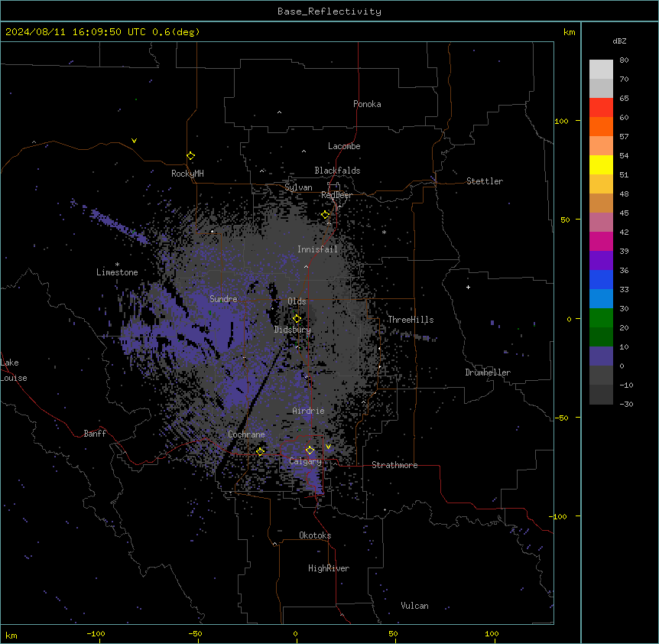Click the Sundre city label

click(x=223, y=299)
